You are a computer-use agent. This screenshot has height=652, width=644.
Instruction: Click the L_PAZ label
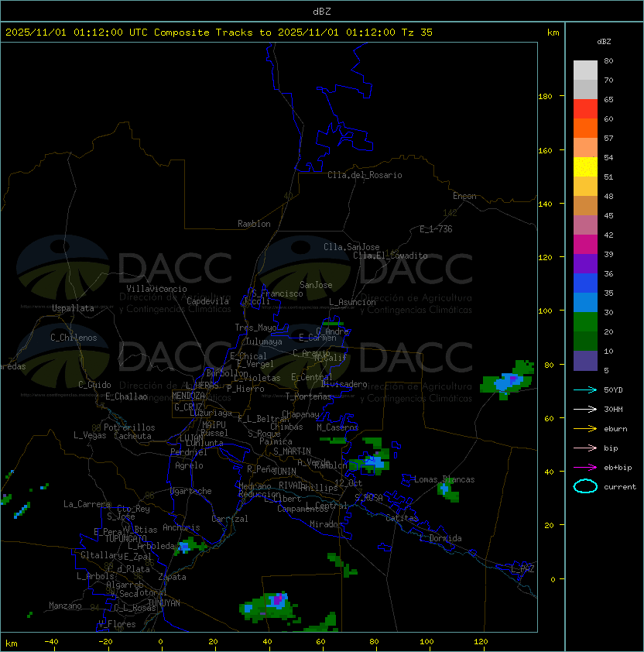point(522,568)
